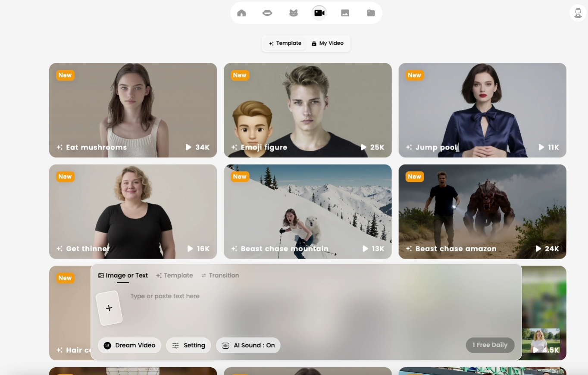This screenshot has height=375, width=588.
Task: Select the video camera icon in navigation
Action: [x=319, y=13]
